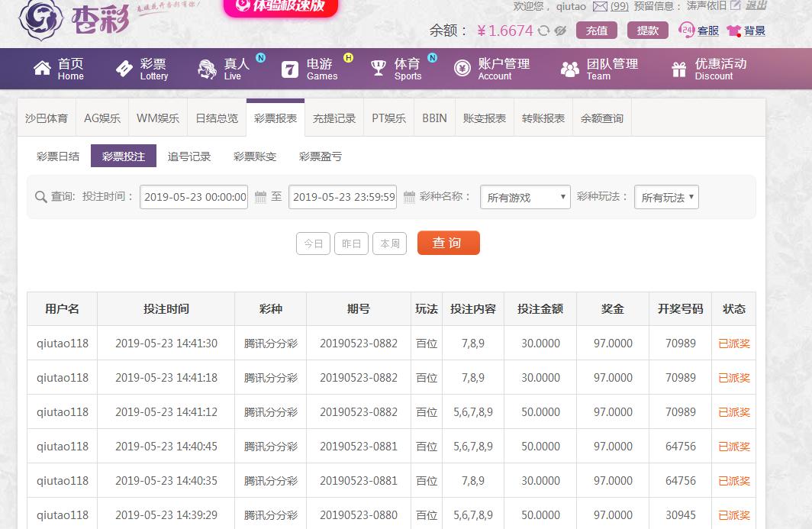Open calendar picker for end time
Screen dimensions: 812x529
point(409,197)
